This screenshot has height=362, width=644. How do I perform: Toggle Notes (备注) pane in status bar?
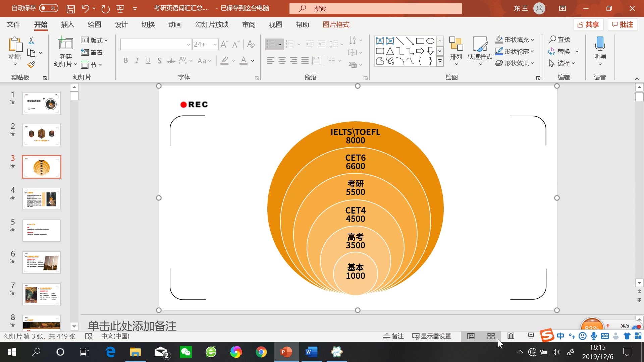pyautogui.click(x=393, y=336)
